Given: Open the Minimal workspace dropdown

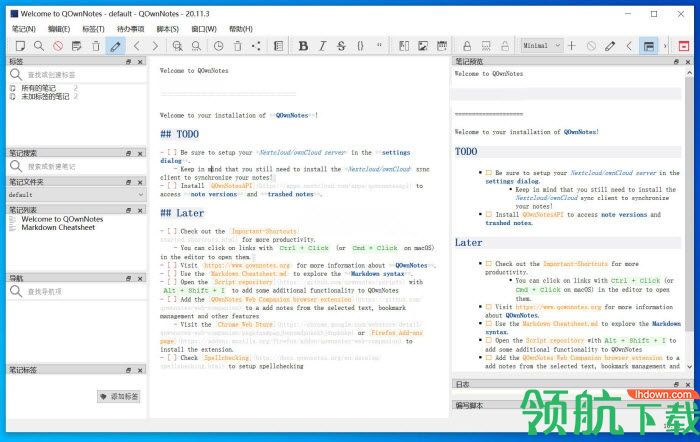Looking at the screenshot, I should [542, 46].
